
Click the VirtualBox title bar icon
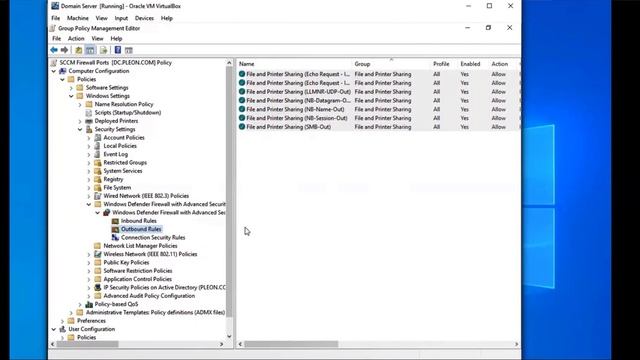click(55, 6)
